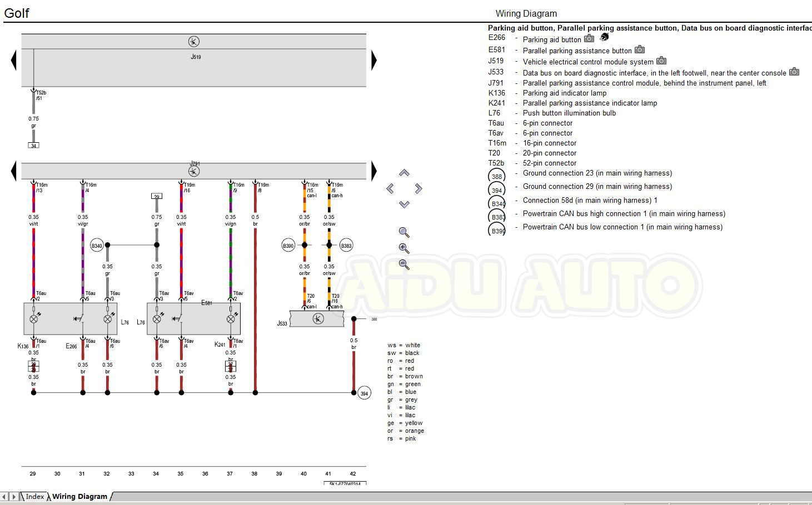Click the L76 Push button illumination bulb entry
812x505 pixels.
pyautogui.click(x=552, y=113)
